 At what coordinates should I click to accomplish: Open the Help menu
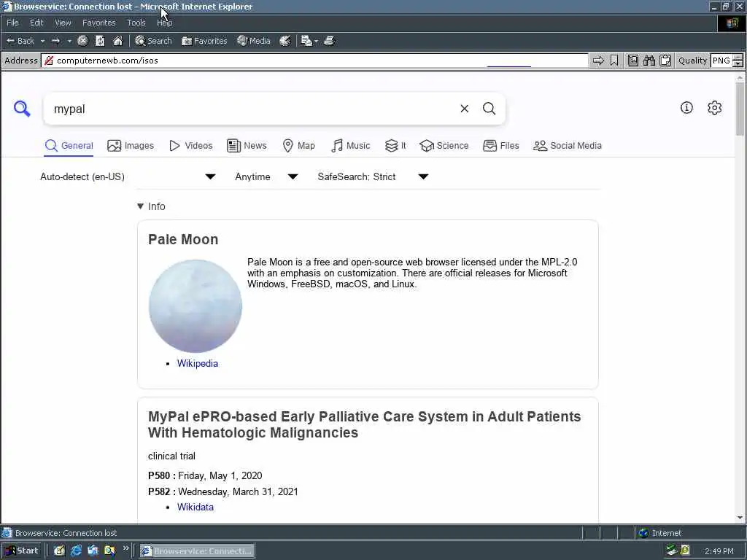[x=164, y=23]
